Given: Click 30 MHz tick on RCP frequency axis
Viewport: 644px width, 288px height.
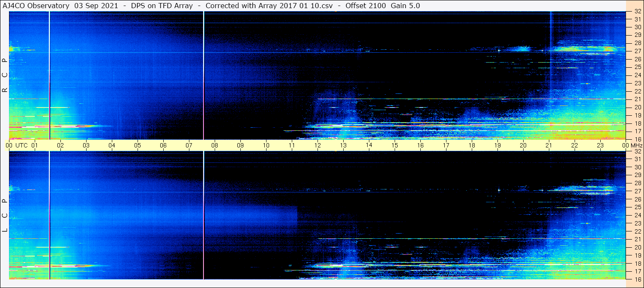Looking at the screenshot, I should coord(637,27).
